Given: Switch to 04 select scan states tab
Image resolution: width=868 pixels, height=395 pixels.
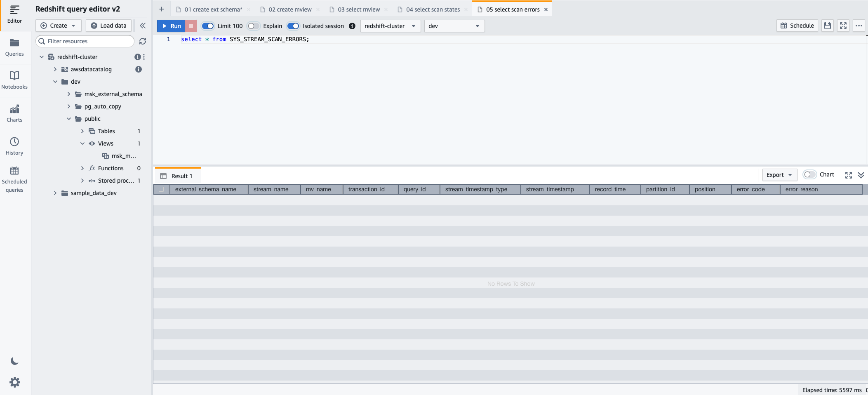Looking at the screenshot, I should (x=433, y=9).
